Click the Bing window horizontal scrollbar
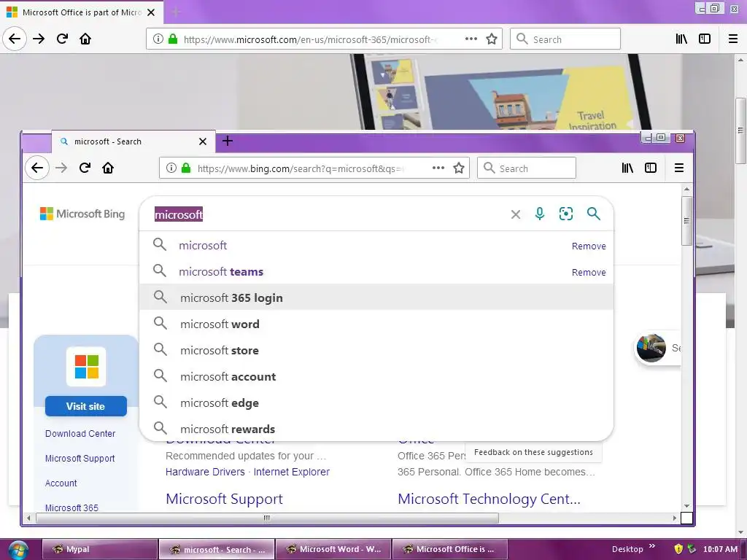Screen dimensions: 747x560 (x=267, y=518)
